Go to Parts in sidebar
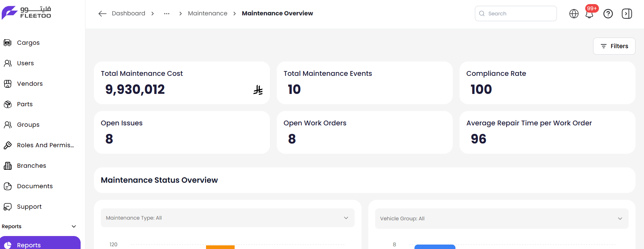The height and width of the screenshot is (249, 644). (x=25, y=104)
